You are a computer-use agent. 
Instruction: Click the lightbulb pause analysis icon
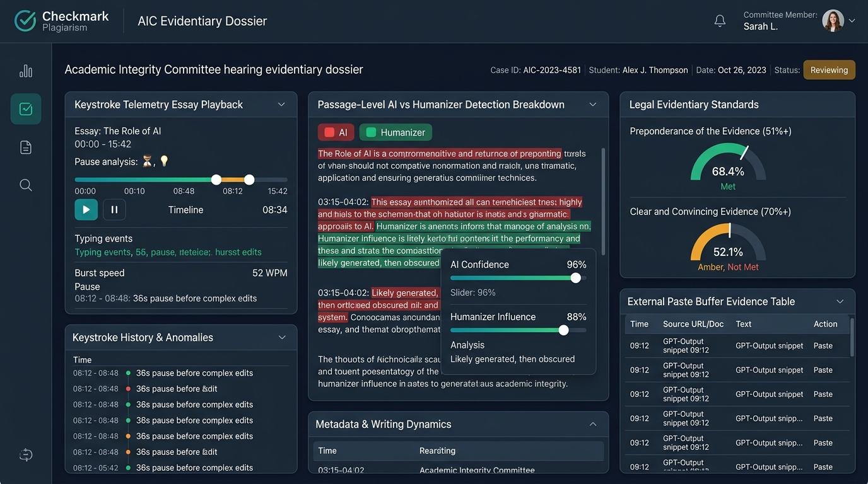click(164, 161)
